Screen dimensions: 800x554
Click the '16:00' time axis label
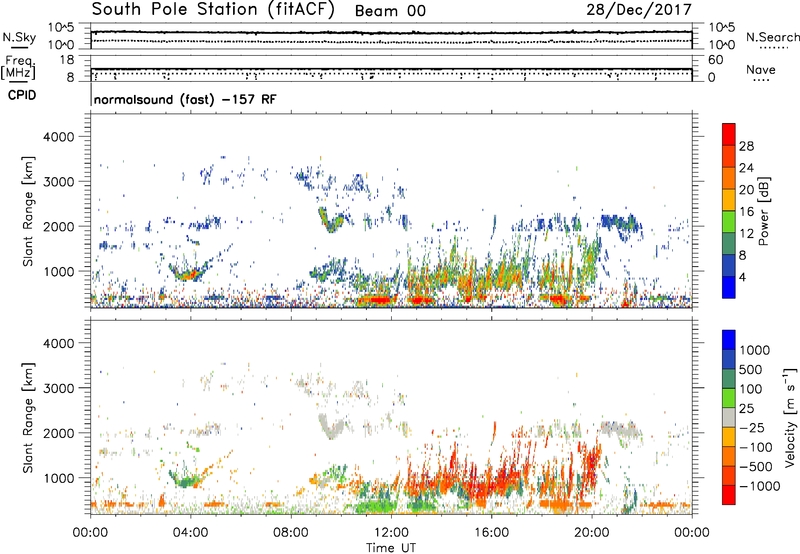pos(491,533)
